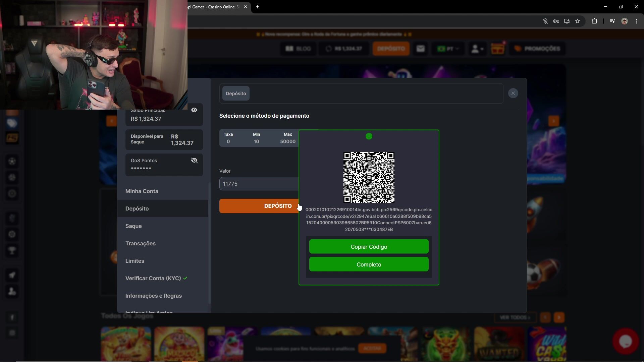Click games row next arrow
This screenshot has height=362, width=644.
coord(559,317)
